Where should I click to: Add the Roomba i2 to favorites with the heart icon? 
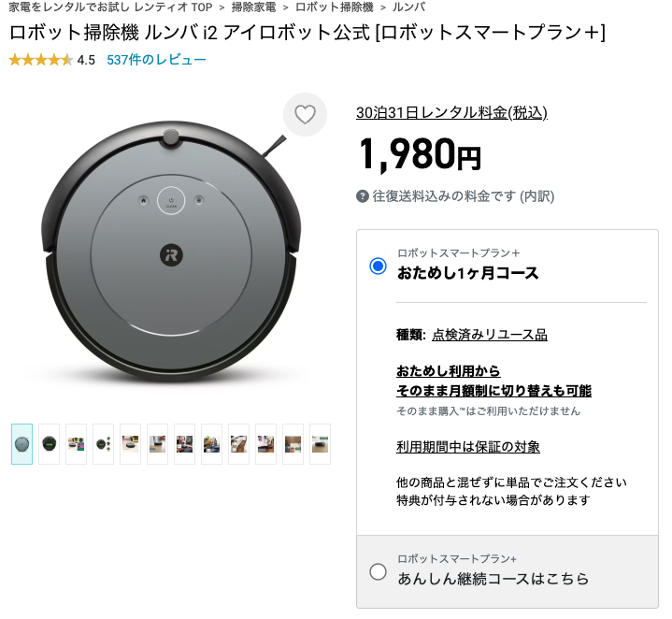(x=305, y=115)
